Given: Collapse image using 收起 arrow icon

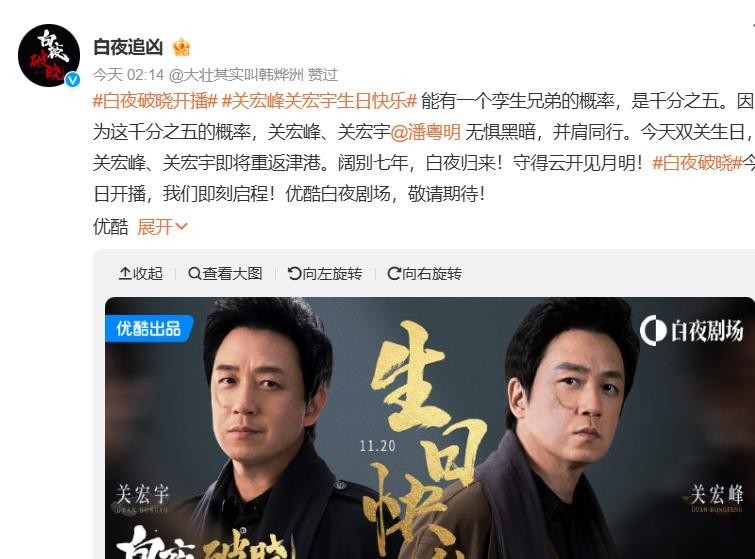Looking at the screenshot, I should point(140,273).
